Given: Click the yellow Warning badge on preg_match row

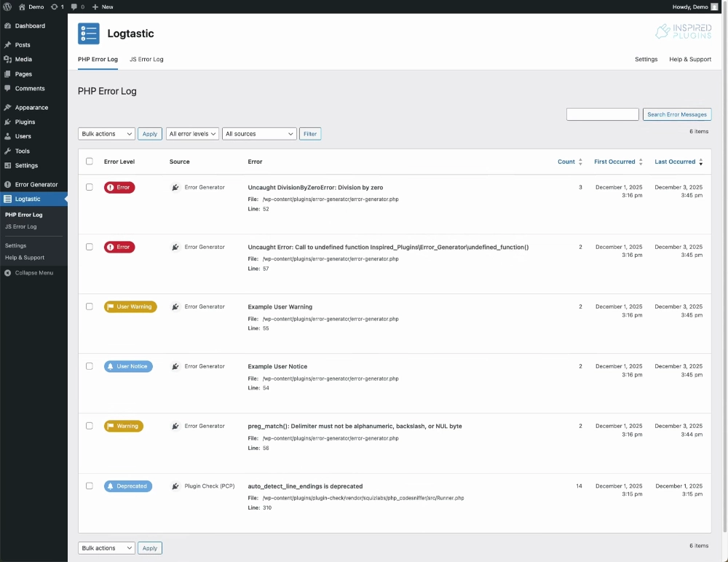Looking at the screenshot, I should (x=124, y=426).
